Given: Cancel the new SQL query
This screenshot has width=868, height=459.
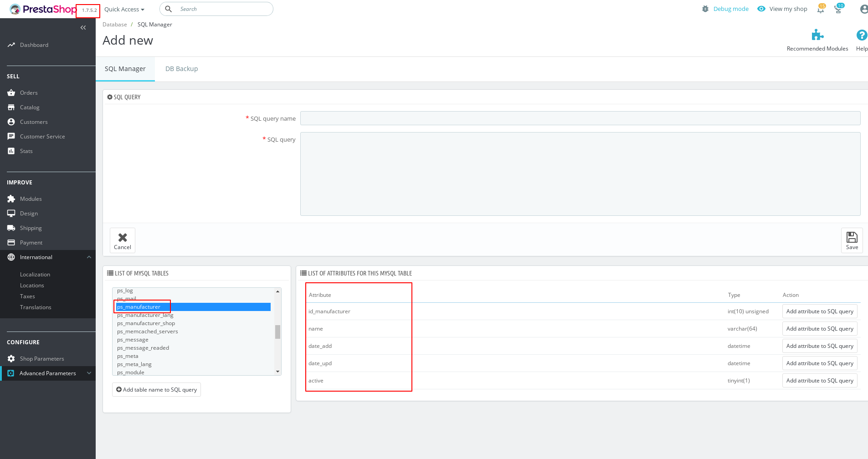Looking at the screenshot, I should [x=123, y=240].
